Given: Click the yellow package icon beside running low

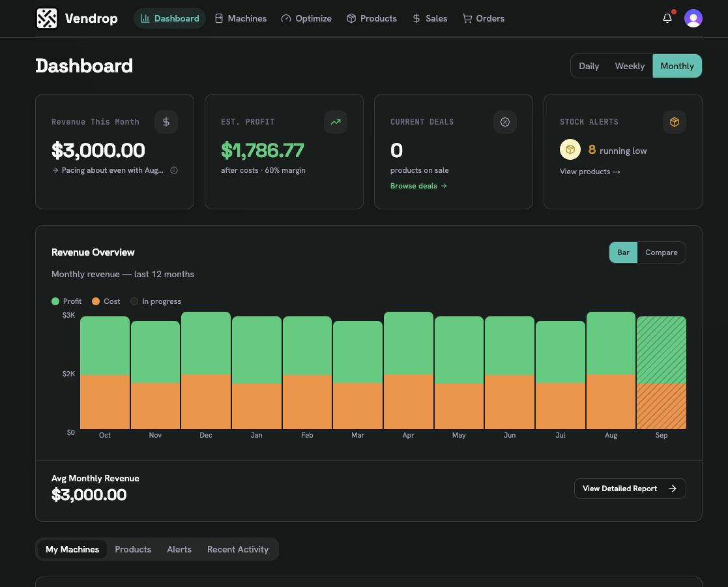Looking at the screenshot, I should (570, 149).
